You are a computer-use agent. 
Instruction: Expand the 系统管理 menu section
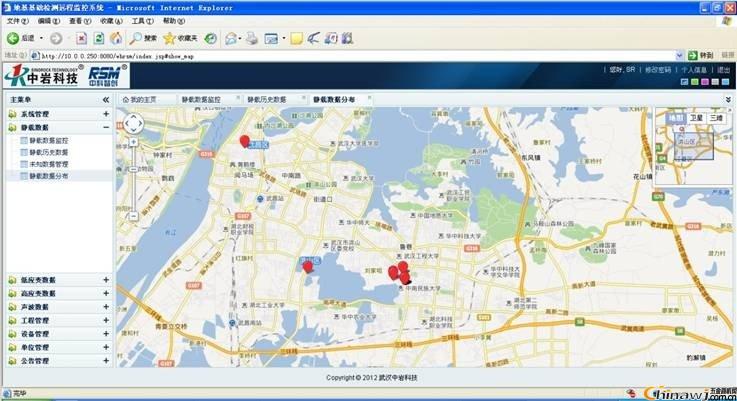tap(106, 115)
